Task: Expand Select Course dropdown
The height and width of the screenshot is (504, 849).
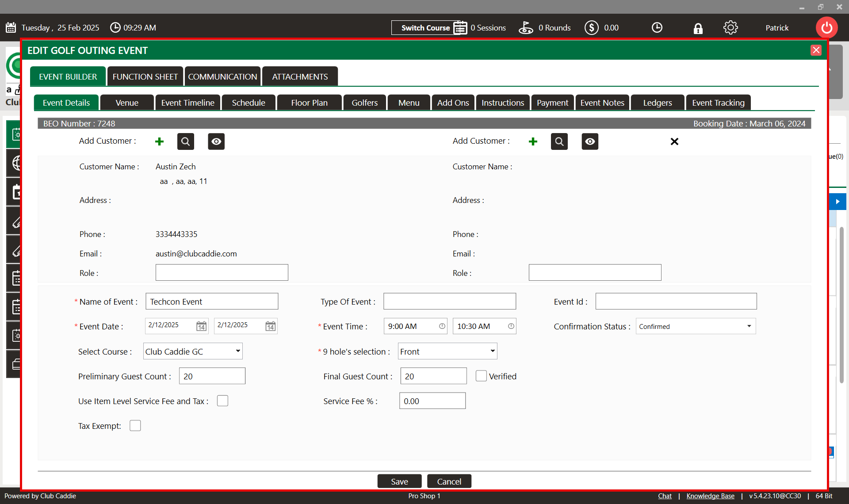Action: click(193, 351)
